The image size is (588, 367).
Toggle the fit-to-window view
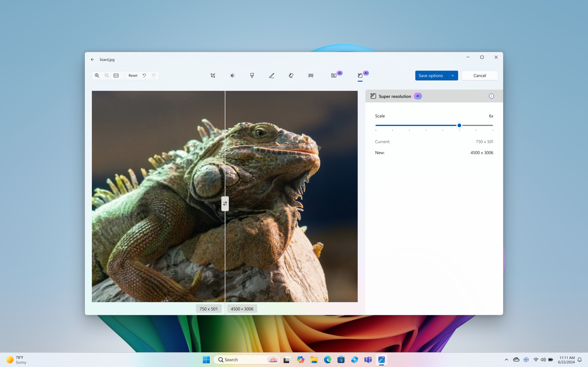click(x=116, y=75)
